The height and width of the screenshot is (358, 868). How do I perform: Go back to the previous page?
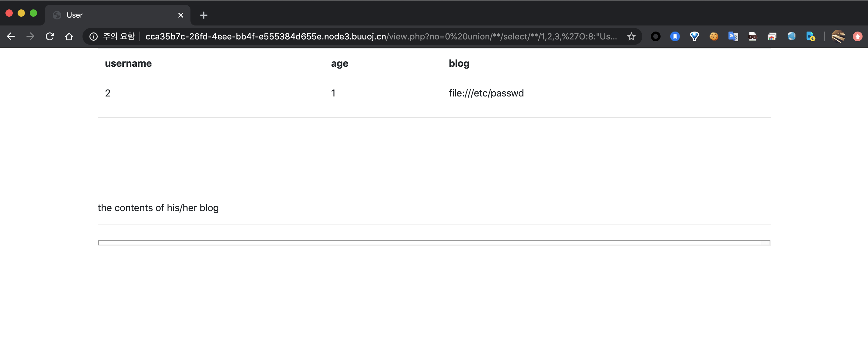click(x=11, y=36)
